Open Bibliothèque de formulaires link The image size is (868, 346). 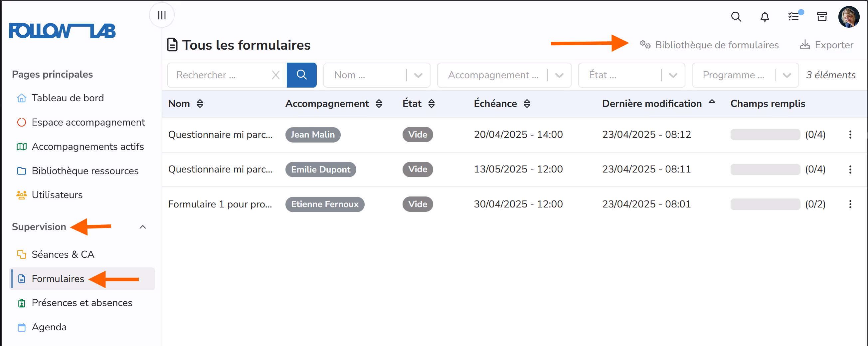[717, 45]
